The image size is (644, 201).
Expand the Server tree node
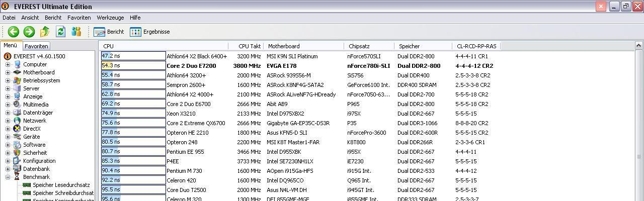(x=8, y=88)
